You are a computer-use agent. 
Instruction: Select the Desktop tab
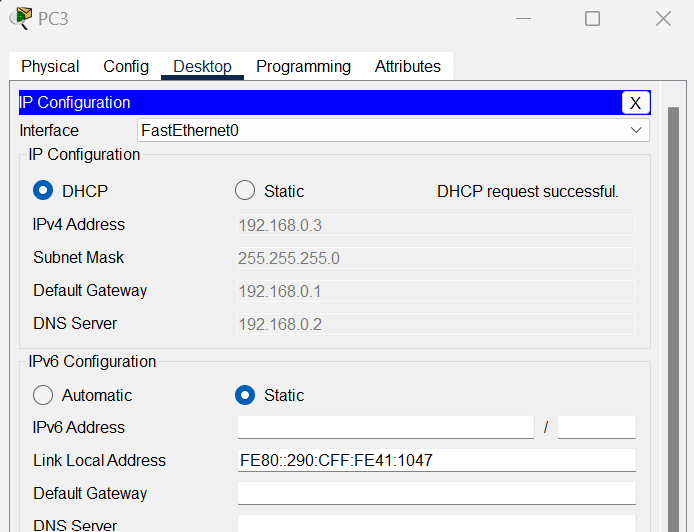pos(202,66)
